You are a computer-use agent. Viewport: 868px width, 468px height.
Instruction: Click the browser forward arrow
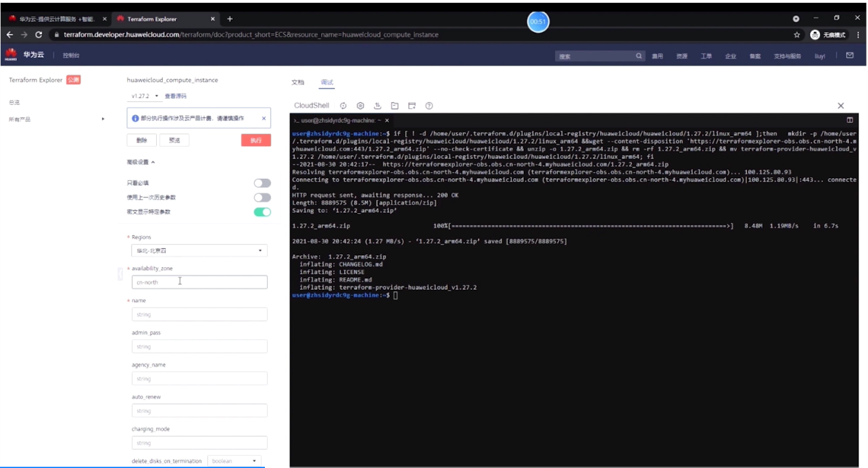(x=24, y=34)
